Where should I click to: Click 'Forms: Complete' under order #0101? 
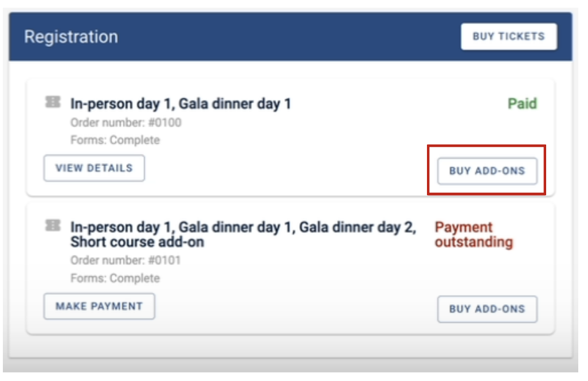click(x=115, y=278)
